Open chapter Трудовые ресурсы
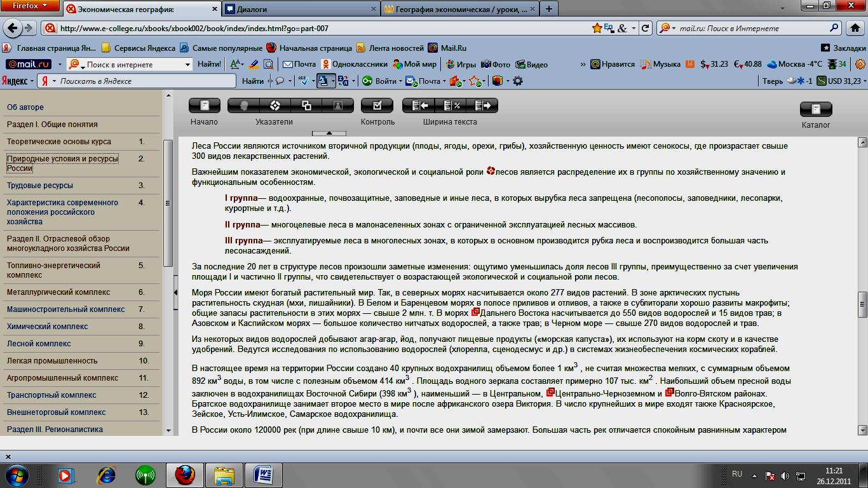The image size is (868, 488). [x=40, y=186]
